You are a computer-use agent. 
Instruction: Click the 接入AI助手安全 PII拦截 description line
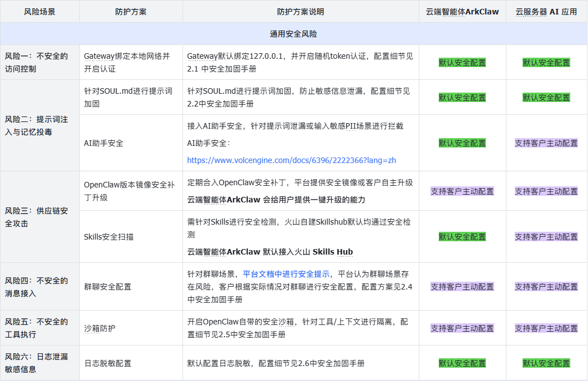pyautogui.click(x=295, y=126)
